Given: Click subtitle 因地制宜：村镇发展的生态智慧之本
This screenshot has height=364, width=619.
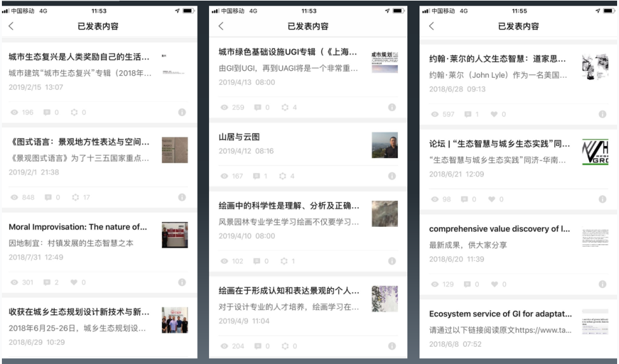Looking at the screenshot, I should tap(71, 243).
